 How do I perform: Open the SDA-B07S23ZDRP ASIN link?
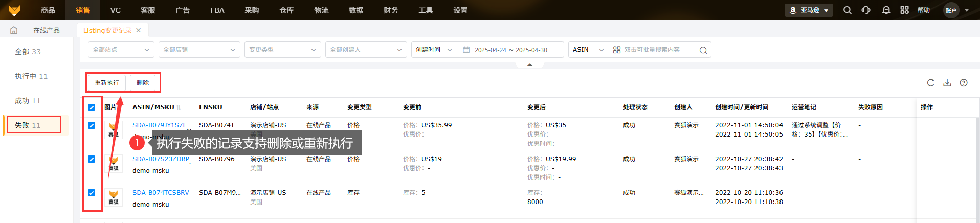pyautogui.click(x=161, y=159)
